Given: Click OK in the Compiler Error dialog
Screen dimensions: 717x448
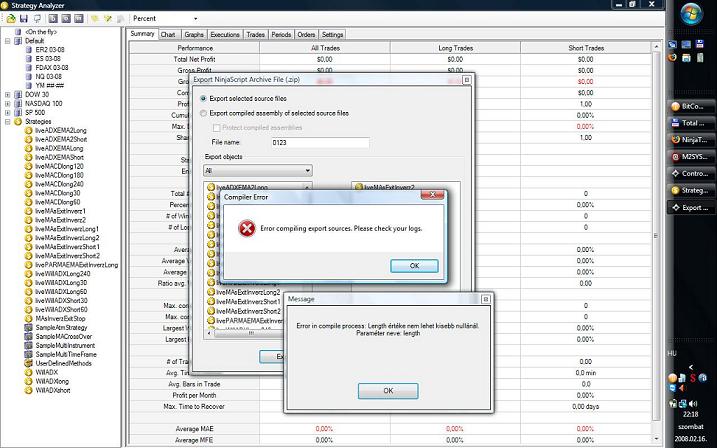Looking at the screenshot, I should (x=414, y=266).
